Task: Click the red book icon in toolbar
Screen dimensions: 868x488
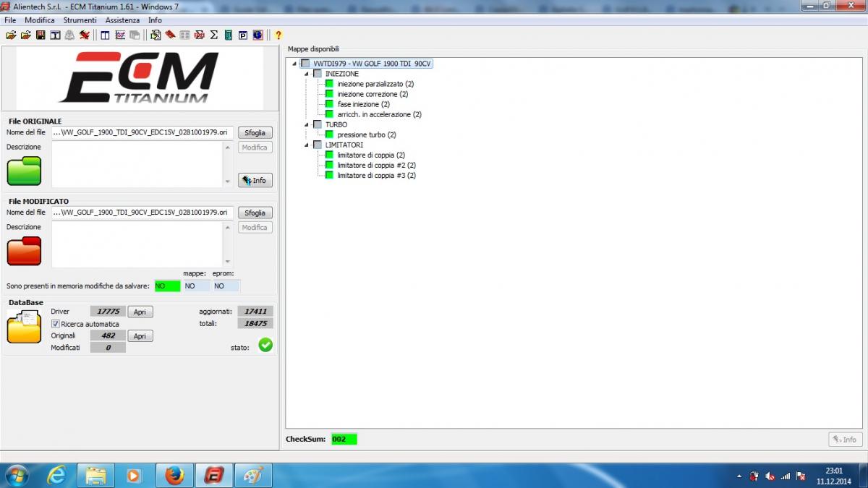Action: point(170,35)
